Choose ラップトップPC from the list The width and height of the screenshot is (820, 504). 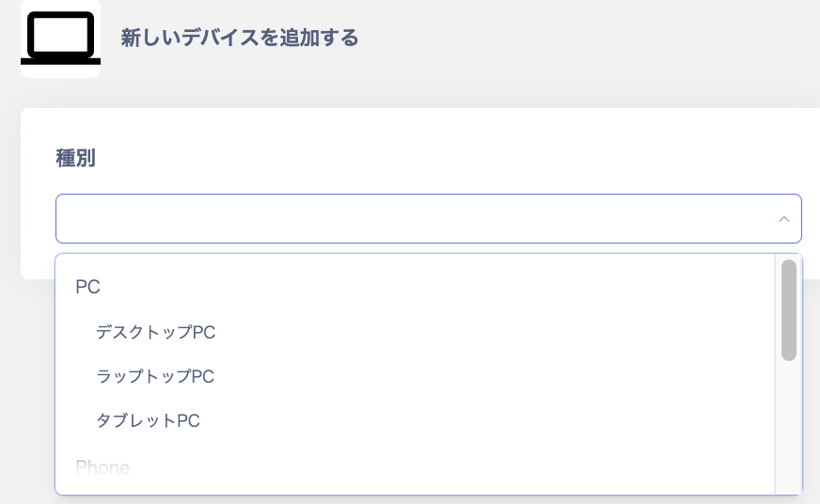[x=155, y=376]
